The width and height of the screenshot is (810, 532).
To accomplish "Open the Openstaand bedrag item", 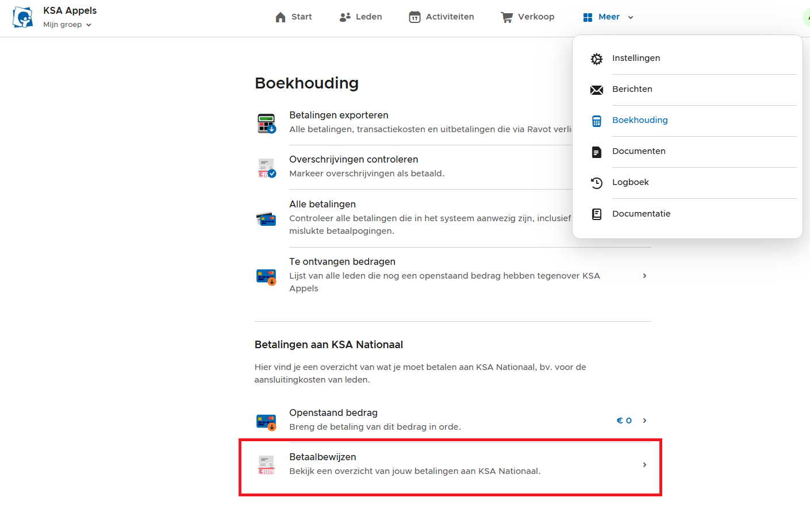I will point(333,413).
